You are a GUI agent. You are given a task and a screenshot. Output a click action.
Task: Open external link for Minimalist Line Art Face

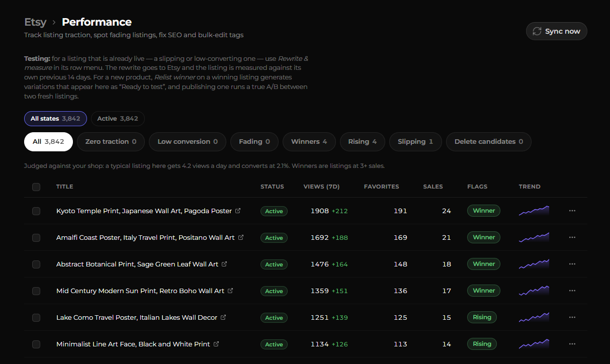[216, 344]
